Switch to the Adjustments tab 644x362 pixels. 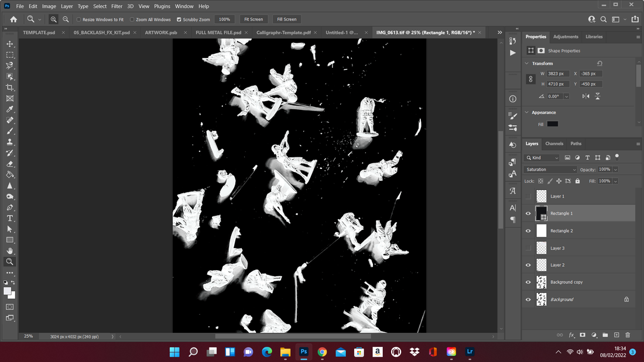pos(566,36)
